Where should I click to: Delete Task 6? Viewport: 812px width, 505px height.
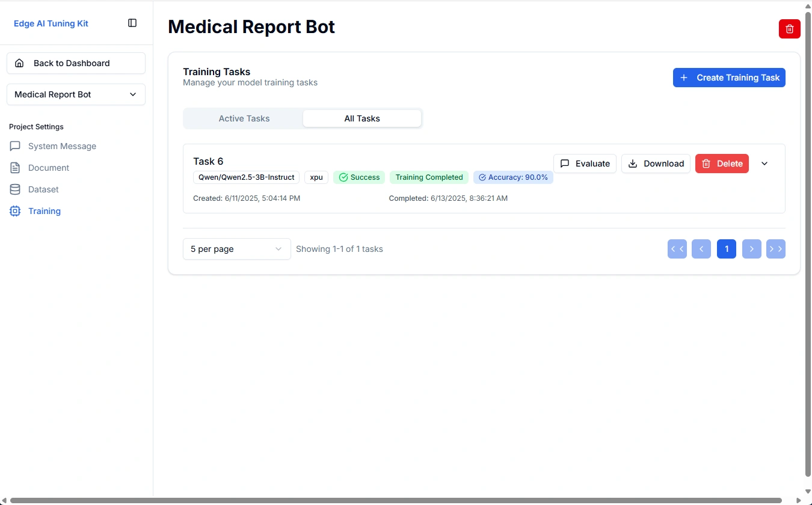(x=722, y=164)
